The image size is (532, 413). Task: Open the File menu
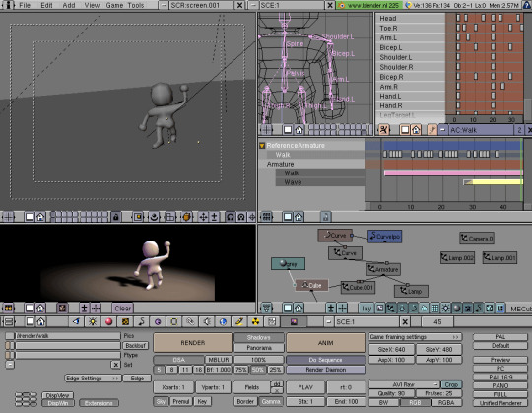click(25, 5)
